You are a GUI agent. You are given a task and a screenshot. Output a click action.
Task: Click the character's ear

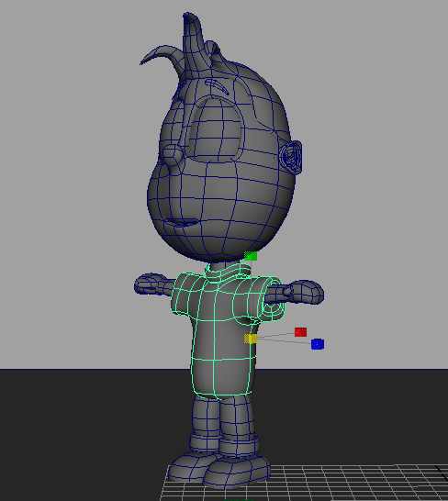coord(292,157)
